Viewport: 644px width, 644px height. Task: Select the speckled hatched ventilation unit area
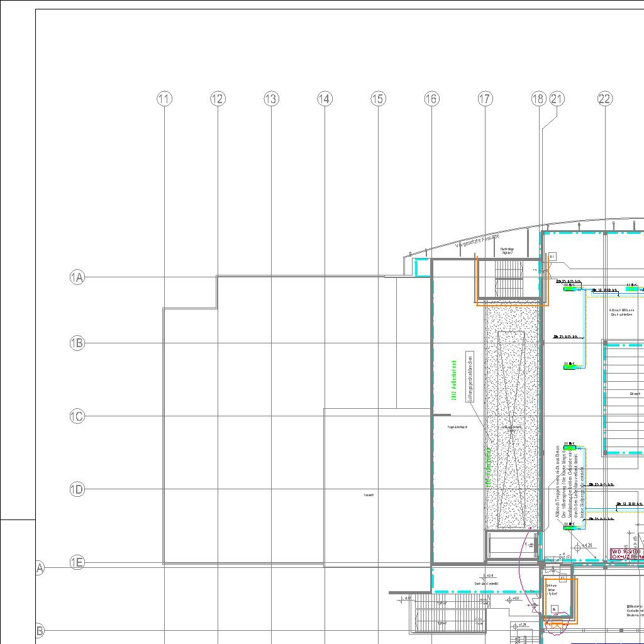[x=512, y=415]
